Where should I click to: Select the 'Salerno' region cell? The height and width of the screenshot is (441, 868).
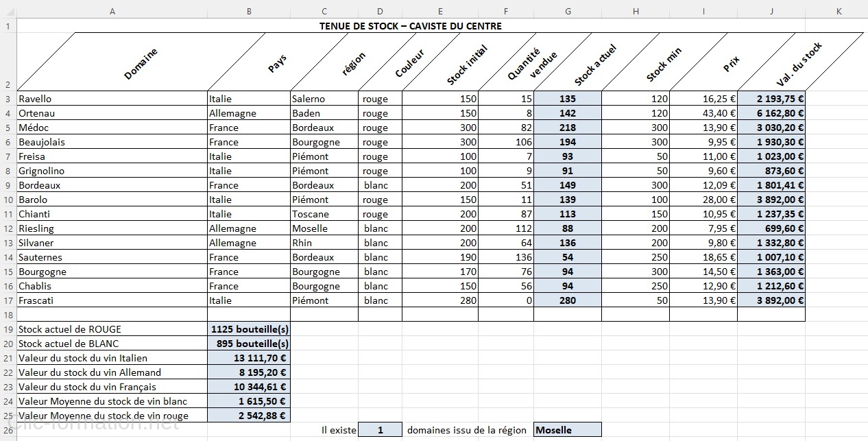pyautogui.click(x=324, y=99)
